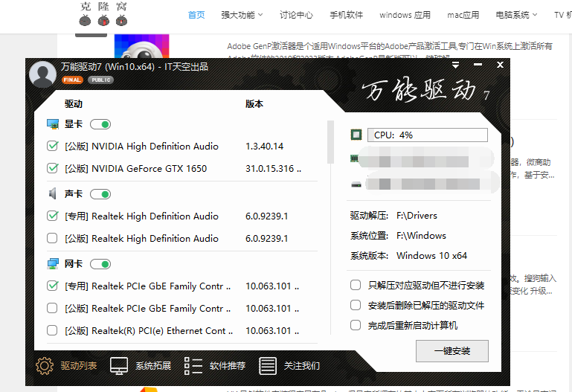Image resolution: width=572 pixels, height=392 pixels.
Task: Click the sound card speaker icon
Action: (53, 193)
